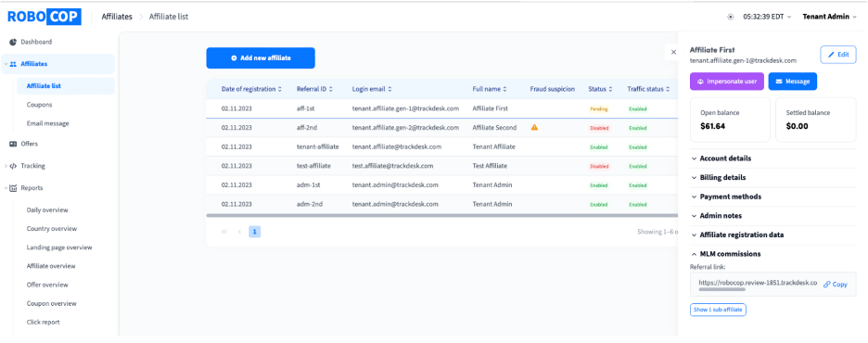
Task: Click Add new affiliate button
Action: pos(261,58)
